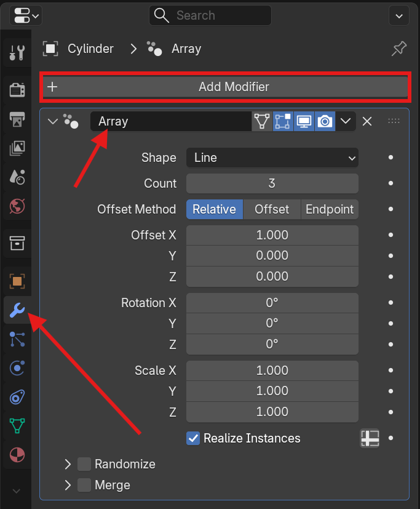This screenshot has height=509, width=420.
Task: Click the spreadsheet icon beside Realize Instances
Action: click(370, 438)
